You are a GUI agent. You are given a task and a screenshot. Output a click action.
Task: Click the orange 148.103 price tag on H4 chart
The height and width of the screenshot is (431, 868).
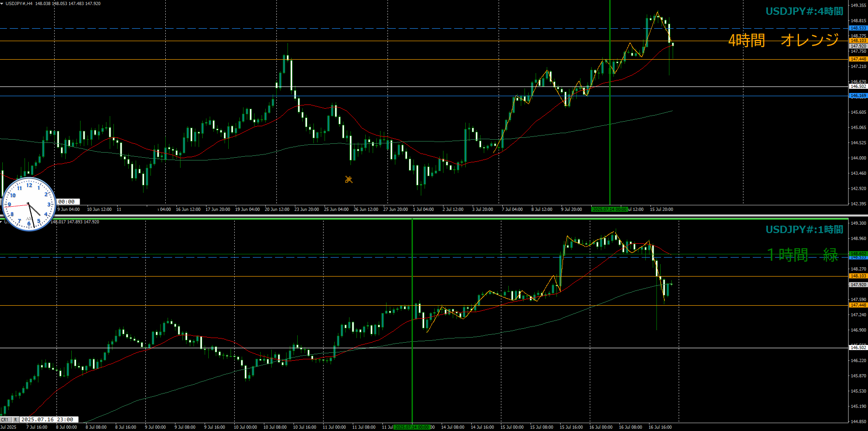858,41
